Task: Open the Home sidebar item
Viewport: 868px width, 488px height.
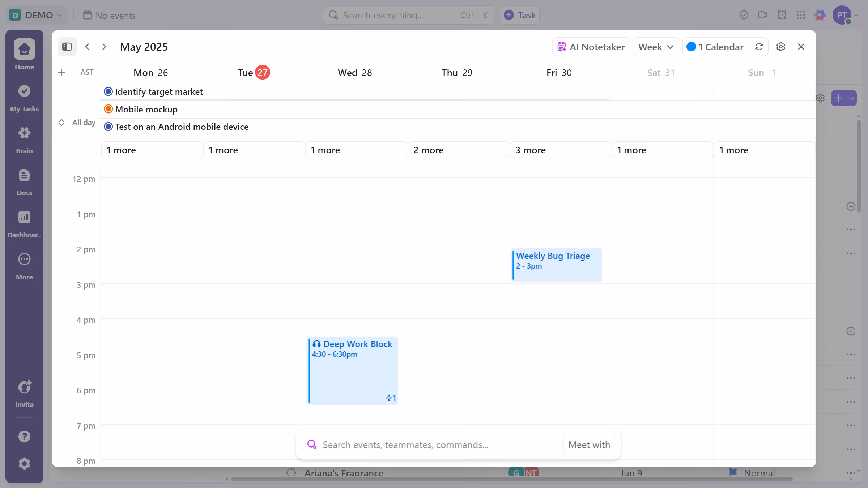Action: point(24,55)
